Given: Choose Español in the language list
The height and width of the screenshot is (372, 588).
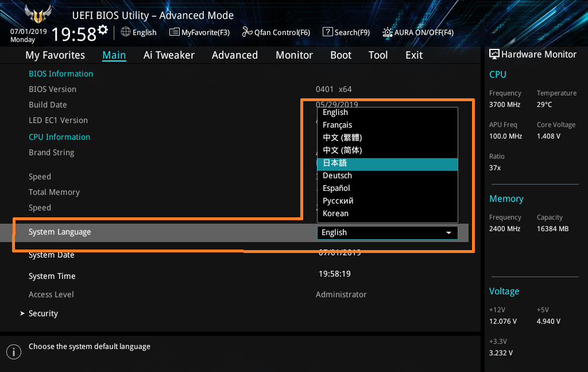Looking at the screenshot, I should click(388, 188).
